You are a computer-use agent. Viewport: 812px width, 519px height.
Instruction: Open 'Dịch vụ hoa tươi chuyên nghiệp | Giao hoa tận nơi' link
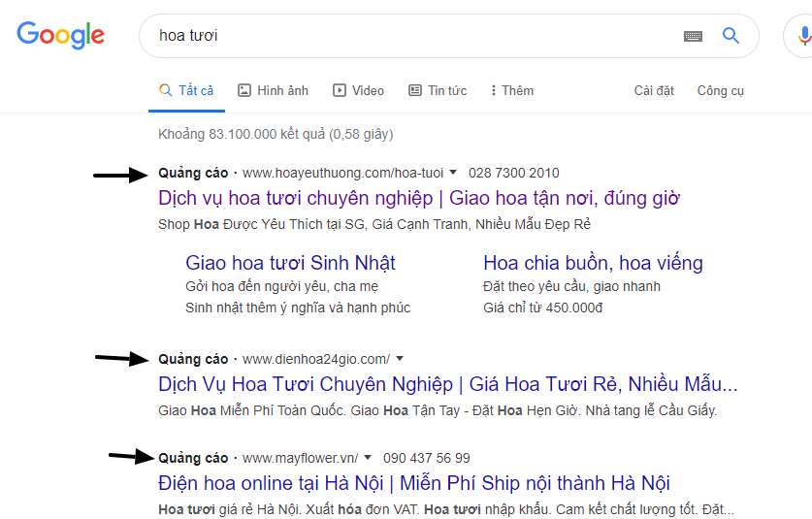click(419, 198)
